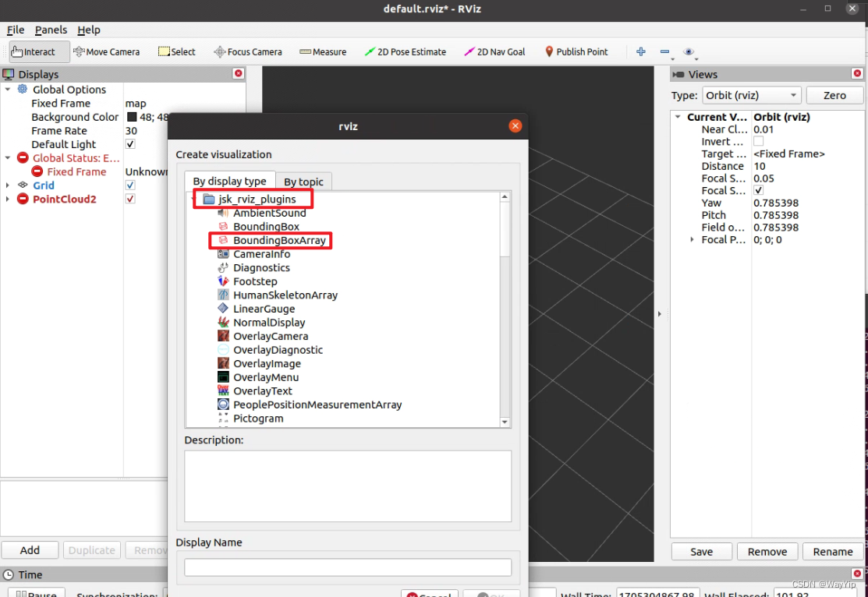The height and width of the screenshot is (597, 868).
Task: Disable the PointCloud2 display checkbox
Action: (x=129, y=199)
